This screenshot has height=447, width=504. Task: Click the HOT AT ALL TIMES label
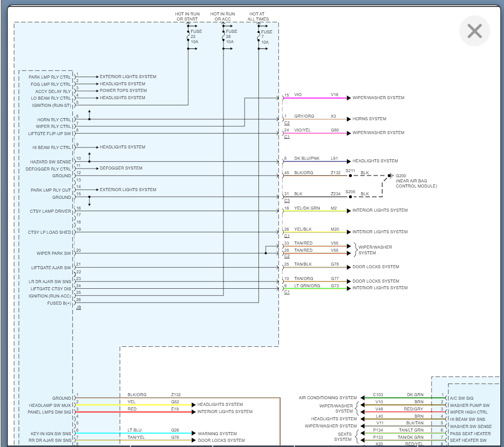(259, 16)
